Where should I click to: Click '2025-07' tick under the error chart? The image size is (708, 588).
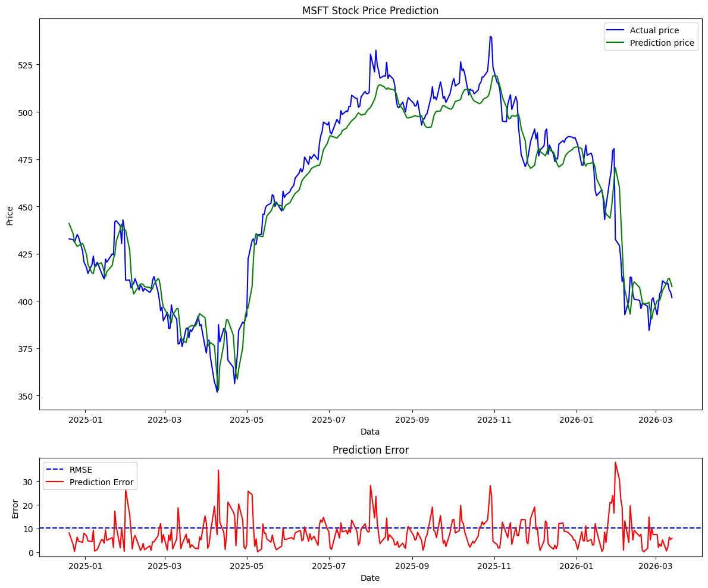(x=329, y=567)
